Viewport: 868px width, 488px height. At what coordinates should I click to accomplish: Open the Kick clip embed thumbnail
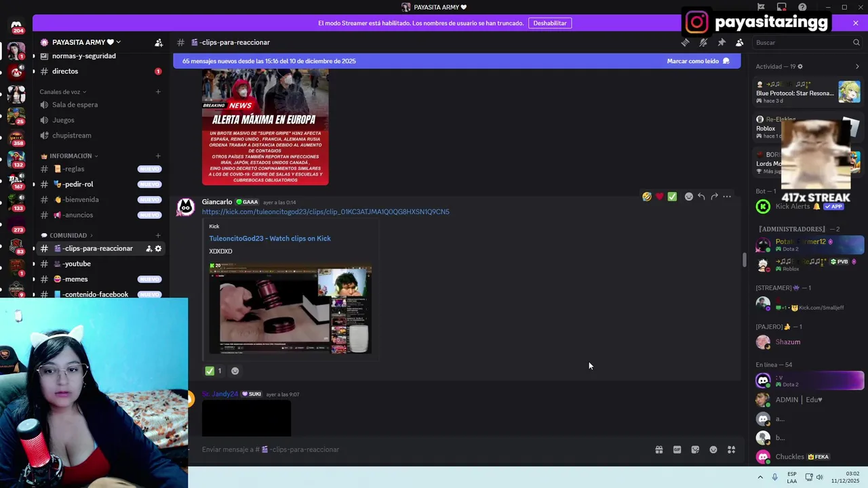[x=290, y=308]
